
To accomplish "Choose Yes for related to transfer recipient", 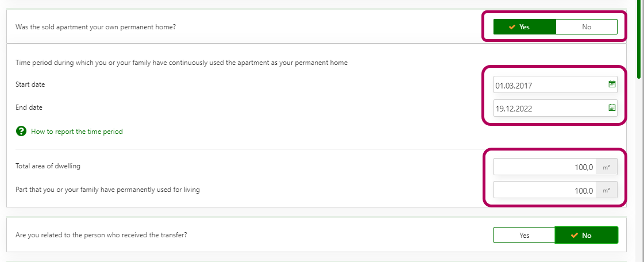I will pyautogui.click(x=525, y=235).
